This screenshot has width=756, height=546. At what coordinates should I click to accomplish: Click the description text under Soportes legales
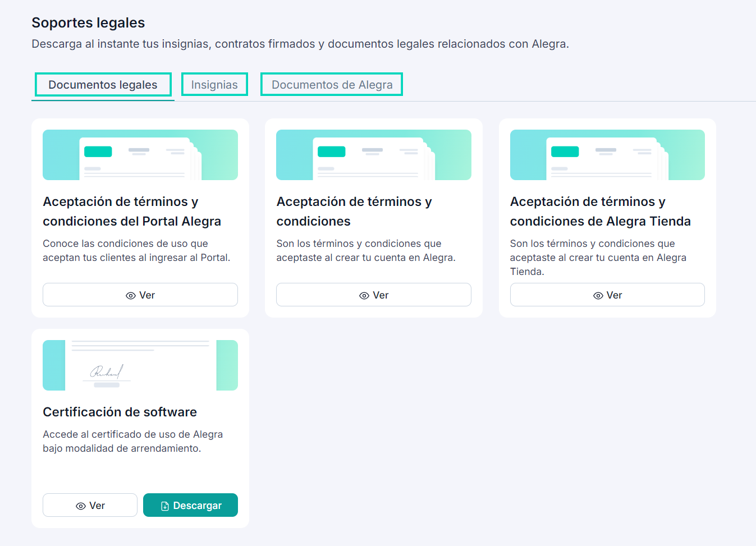coord(300,44)
